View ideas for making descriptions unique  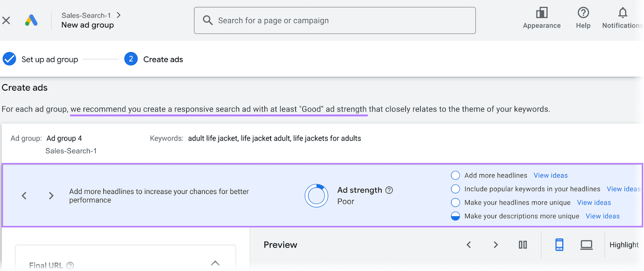[x=603, y=216]
